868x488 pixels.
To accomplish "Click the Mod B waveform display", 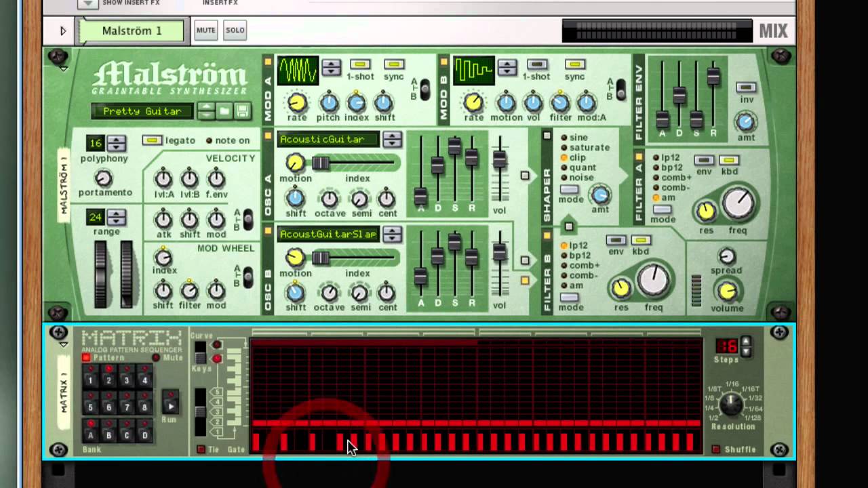I will (x=474, y=70).
